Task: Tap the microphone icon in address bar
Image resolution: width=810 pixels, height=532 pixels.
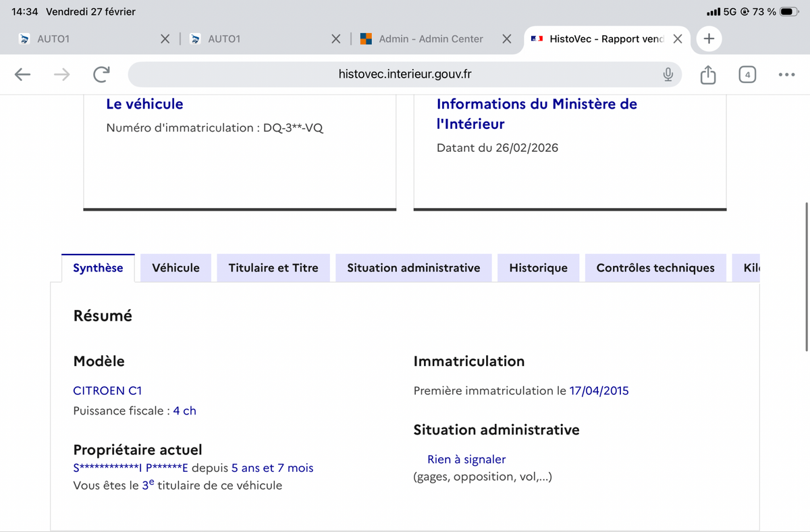Action: point(668,74)
